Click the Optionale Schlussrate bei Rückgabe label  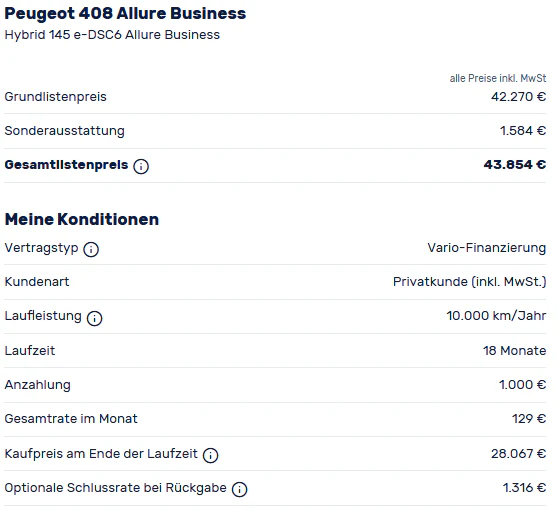coord(115,488)
